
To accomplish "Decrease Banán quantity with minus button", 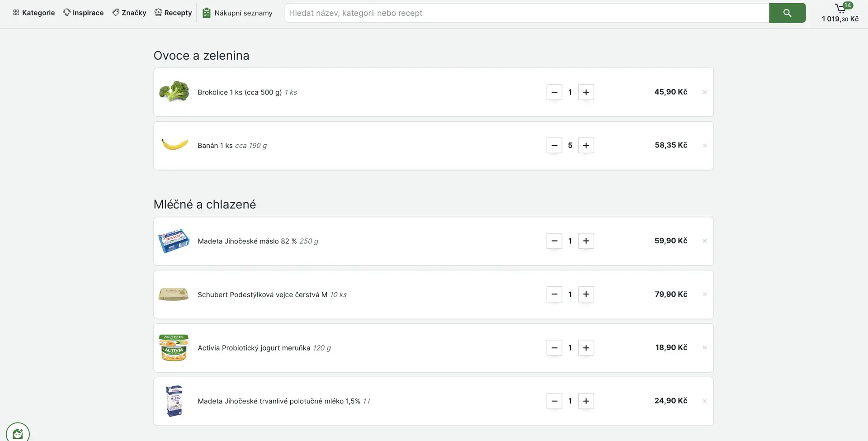I will click(x=554, y=146).
